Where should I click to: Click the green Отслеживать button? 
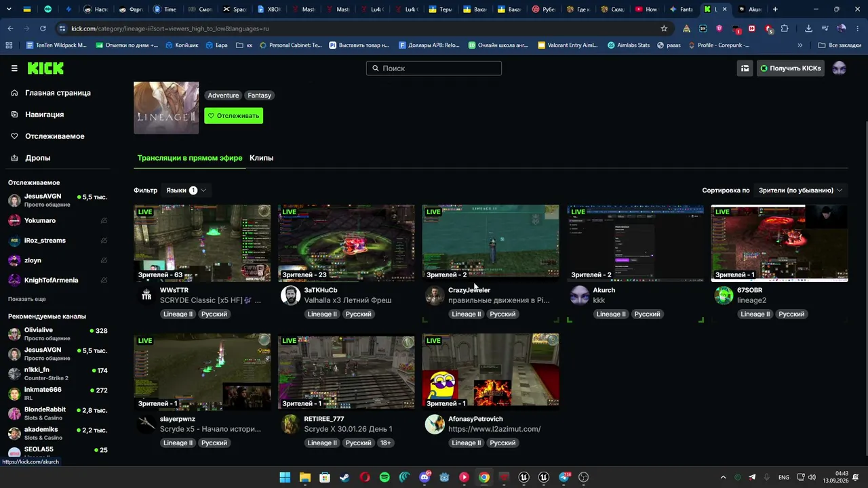coord(233,116)
